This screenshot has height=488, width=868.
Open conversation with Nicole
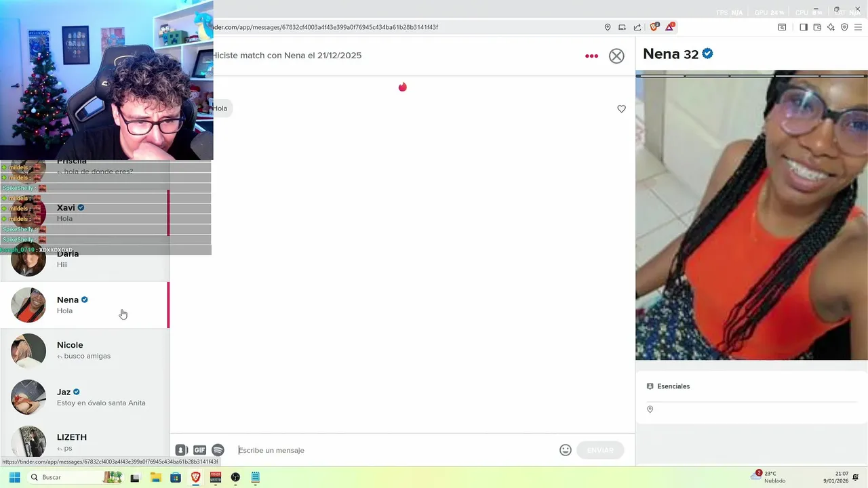85,351
